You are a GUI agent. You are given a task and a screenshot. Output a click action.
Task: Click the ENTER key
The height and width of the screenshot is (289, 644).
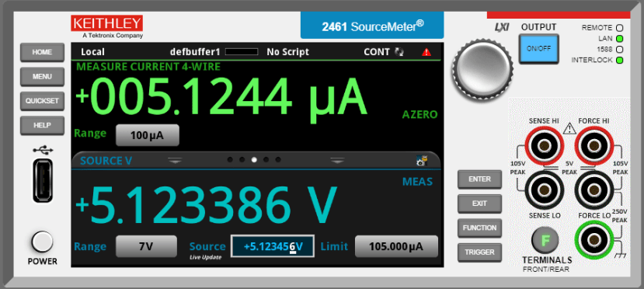click(x=480, y=179)
